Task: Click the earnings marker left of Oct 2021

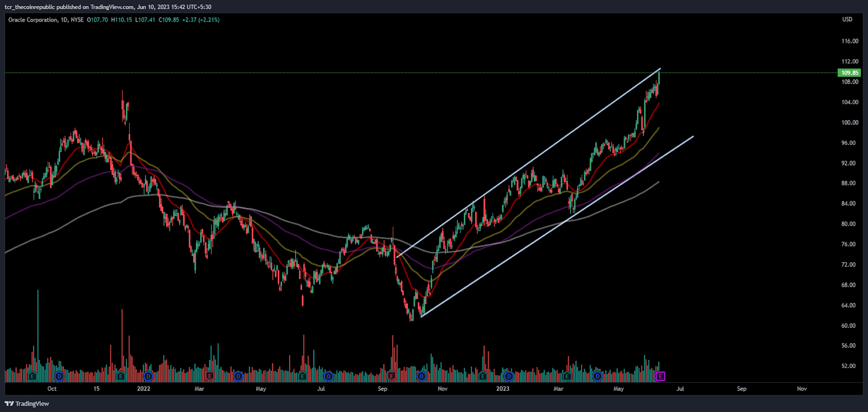Action: click(x=32, y=376)
